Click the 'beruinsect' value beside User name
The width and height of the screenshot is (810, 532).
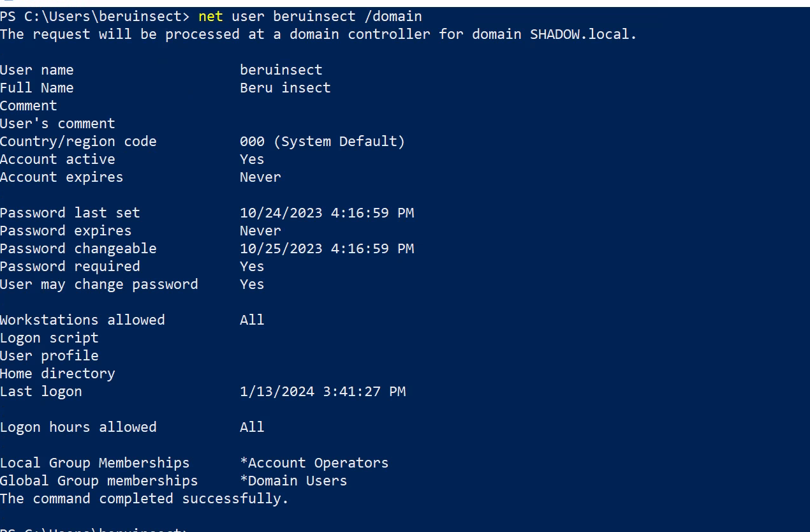click(x=281, y=70)
